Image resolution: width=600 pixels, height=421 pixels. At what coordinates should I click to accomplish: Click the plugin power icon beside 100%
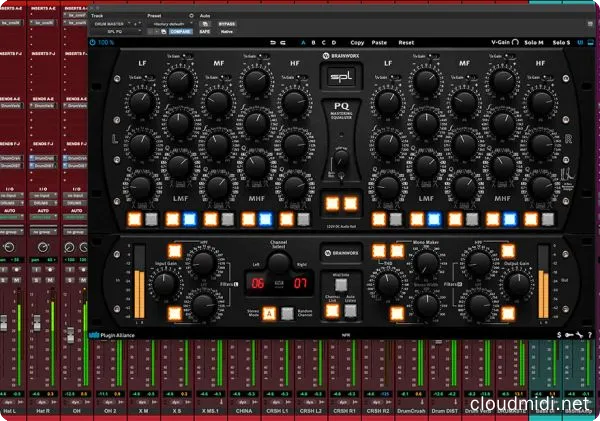(x=93, y=43)
